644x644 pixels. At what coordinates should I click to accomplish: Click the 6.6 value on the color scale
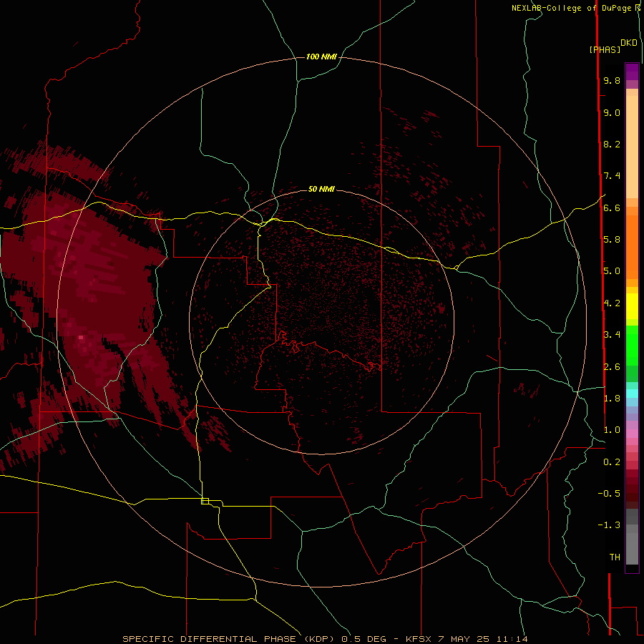(x=612, y=208)
